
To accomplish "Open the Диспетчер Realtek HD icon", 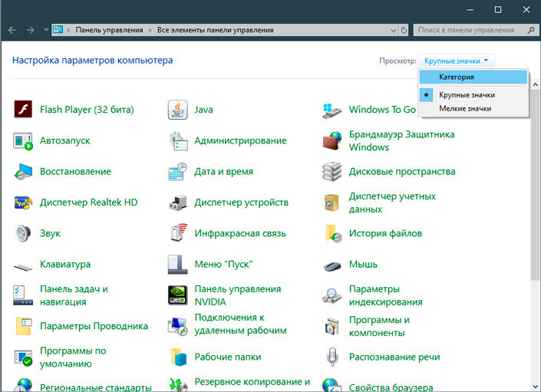I will (23, 203).
